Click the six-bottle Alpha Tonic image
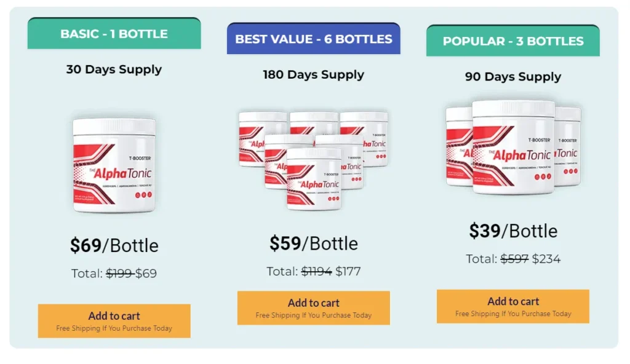This screenshot has height=364, width=630. tap(313, 160)
